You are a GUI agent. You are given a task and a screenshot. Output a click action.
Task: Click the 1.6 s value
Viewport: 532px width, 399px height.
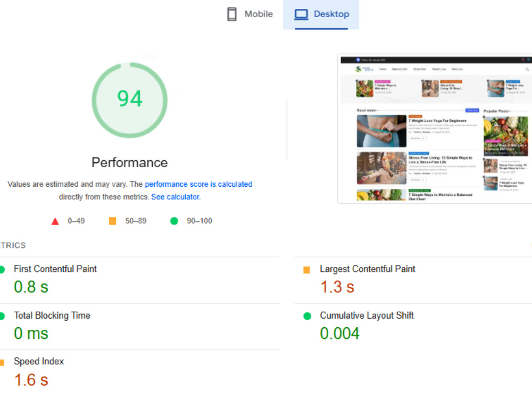pos(31,380)
